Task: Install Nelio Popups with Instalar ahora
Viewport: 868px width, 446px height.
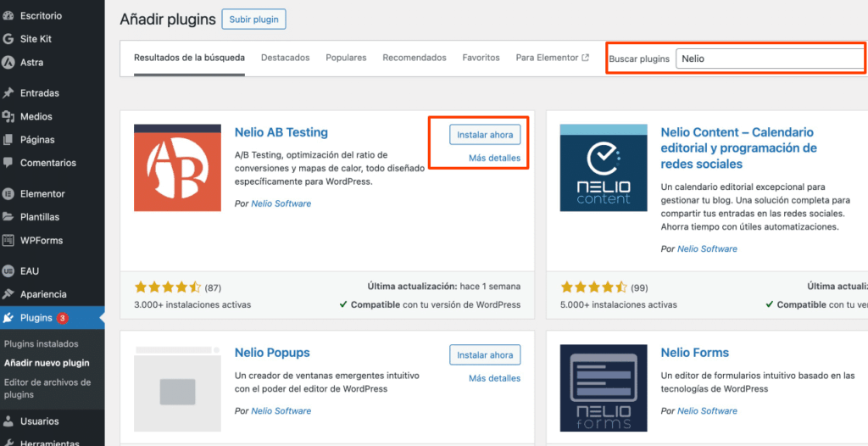Action: [x=485, y=354]
